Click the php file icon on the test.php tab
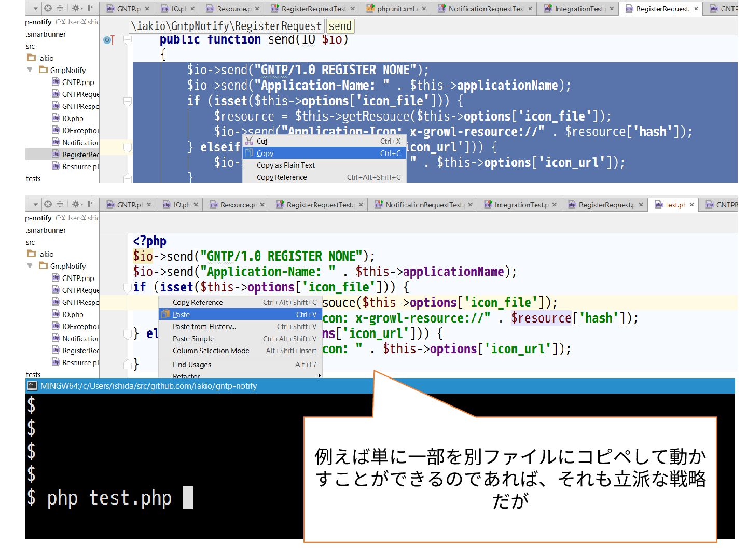 [659, 205]
